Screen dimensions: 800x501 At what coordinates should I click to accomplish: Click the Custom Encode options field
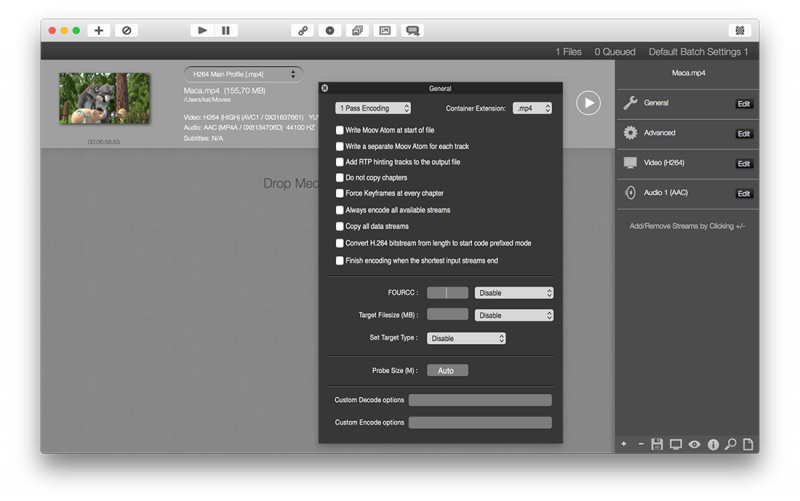(x=480, y=422)
